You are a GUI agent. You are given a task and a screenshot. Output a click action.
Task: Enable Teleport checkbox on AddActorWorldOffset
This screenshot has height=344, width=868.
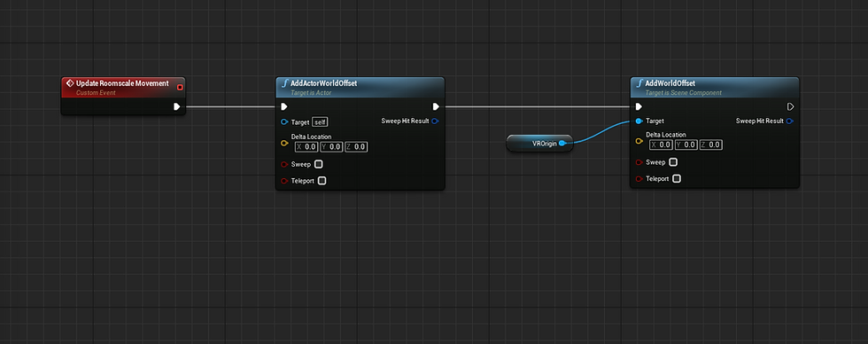(322, 181)
